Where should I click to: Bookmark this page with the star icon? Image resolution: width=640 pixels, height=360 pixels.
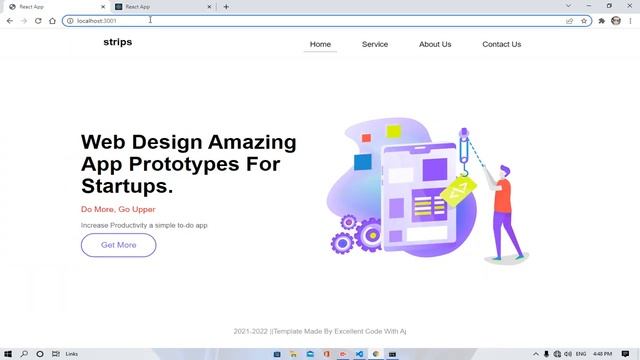pos(584,21)
